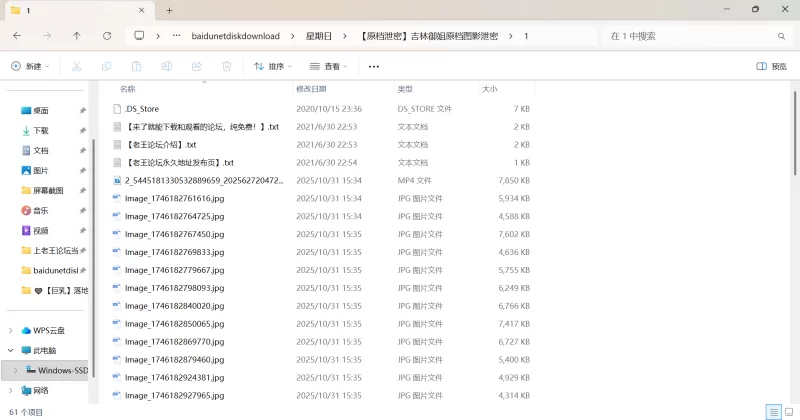800x420 pixels.
Task: Click the Rename icon in the toolbar
Action: click(x=166, y=66)
